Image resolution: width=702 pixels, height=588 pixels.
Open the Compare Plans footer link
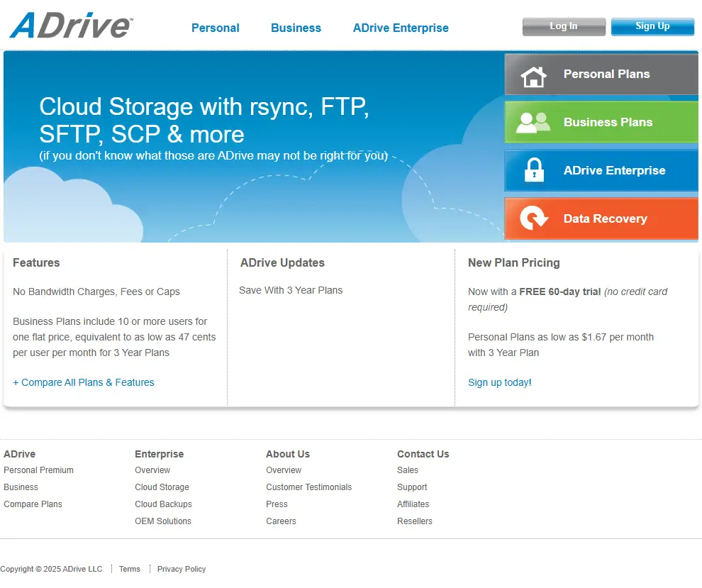click(x=33, y=504)
